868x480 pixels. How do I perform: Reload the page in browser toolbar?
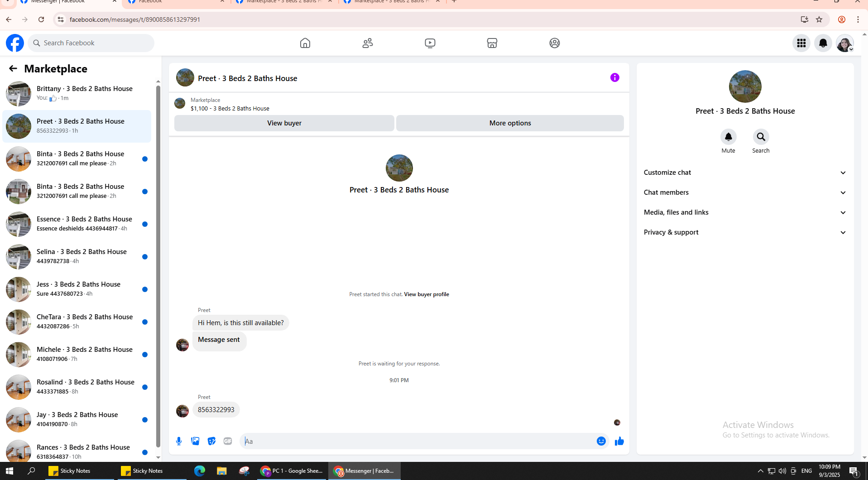(41, 19)
